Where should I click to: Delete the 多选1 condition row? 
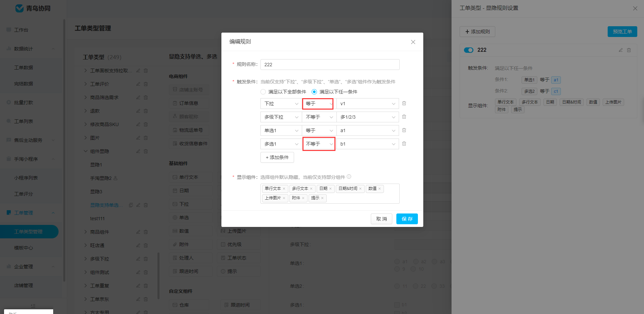(404, 144)
